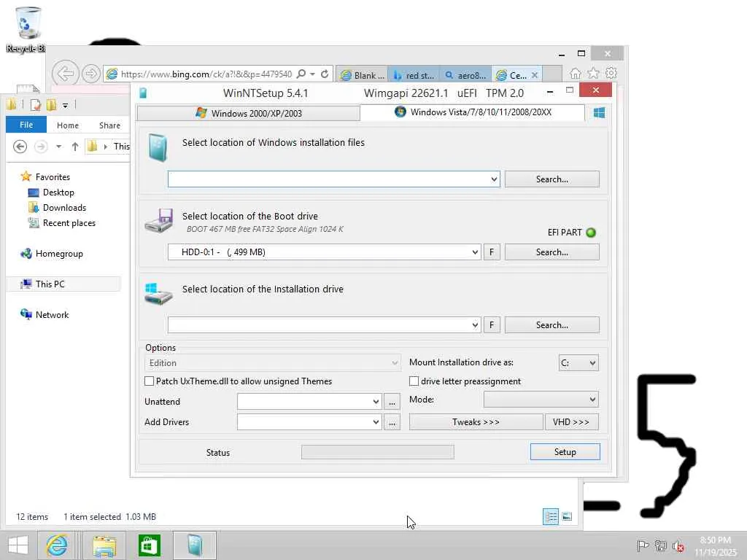Image resolution: width=747 pixels, height=560 pixels.
Task: Open Internet Explorer home page icon
Action: click(x=575, y=74)
